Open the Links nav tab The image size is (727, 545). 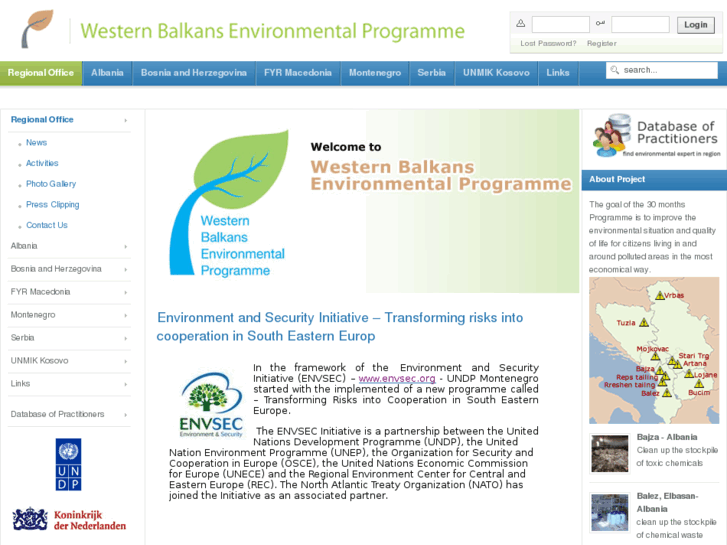click(558, 73)
